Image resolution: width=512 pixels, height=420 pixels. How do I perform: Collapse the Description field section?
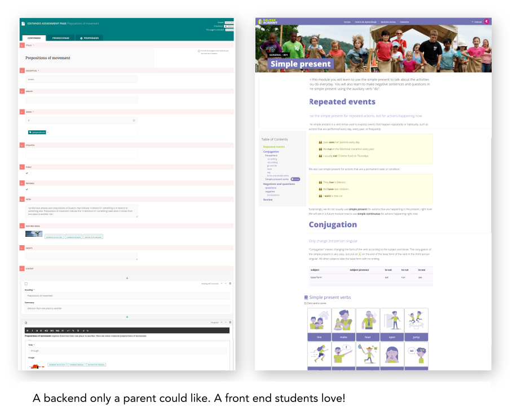(22, 70)
